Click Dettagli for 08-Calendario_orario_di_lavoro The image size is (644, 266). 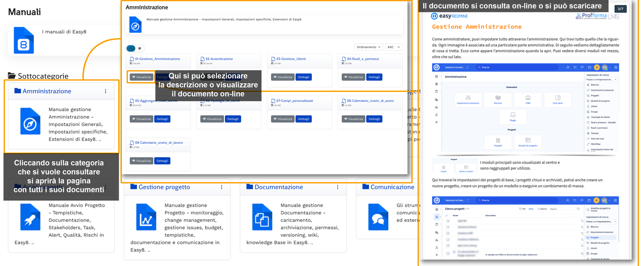pyautogui.click(x=162, y=161)
